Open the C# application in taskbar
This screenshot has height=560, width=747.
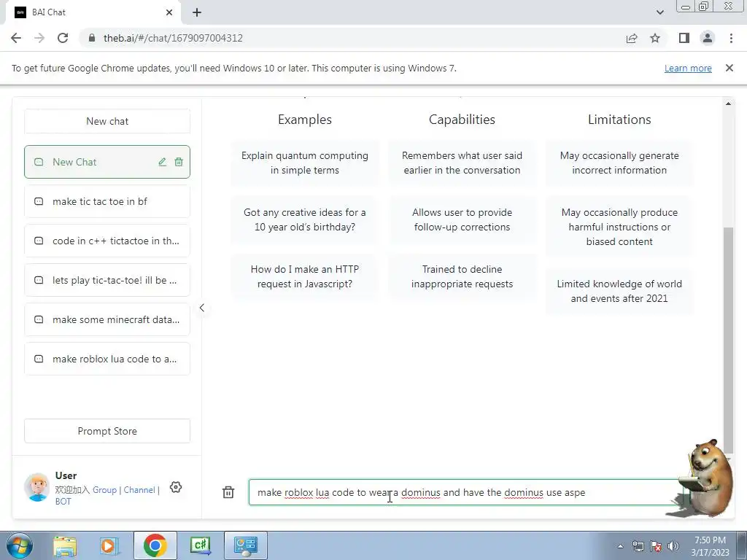201,545
